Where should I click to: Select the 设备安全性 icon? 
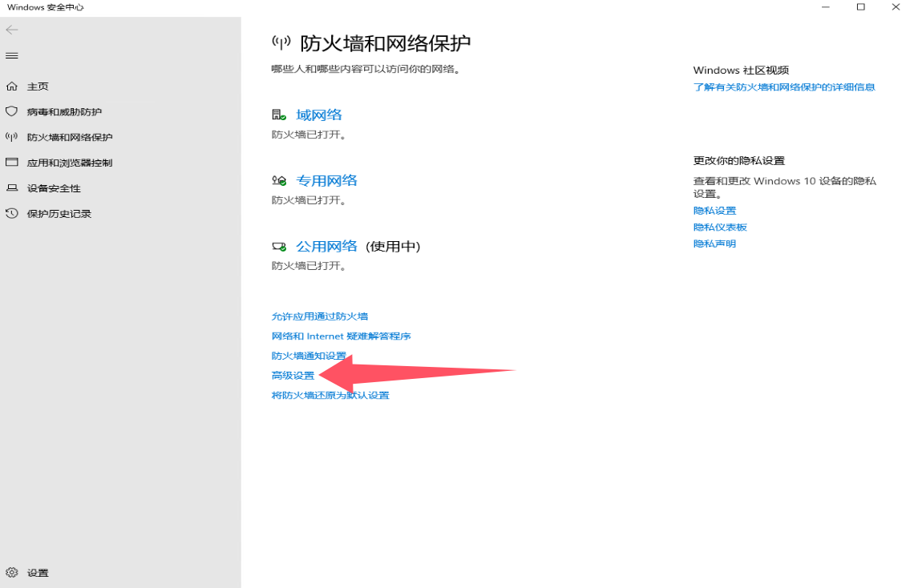[x=11, y=188]
